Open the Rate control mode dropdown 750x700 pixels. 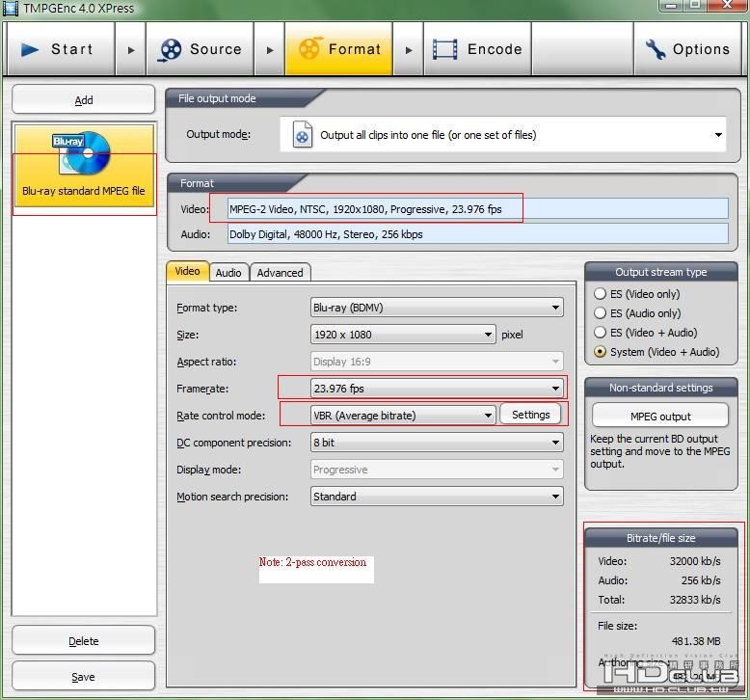(x=403, y=416)
